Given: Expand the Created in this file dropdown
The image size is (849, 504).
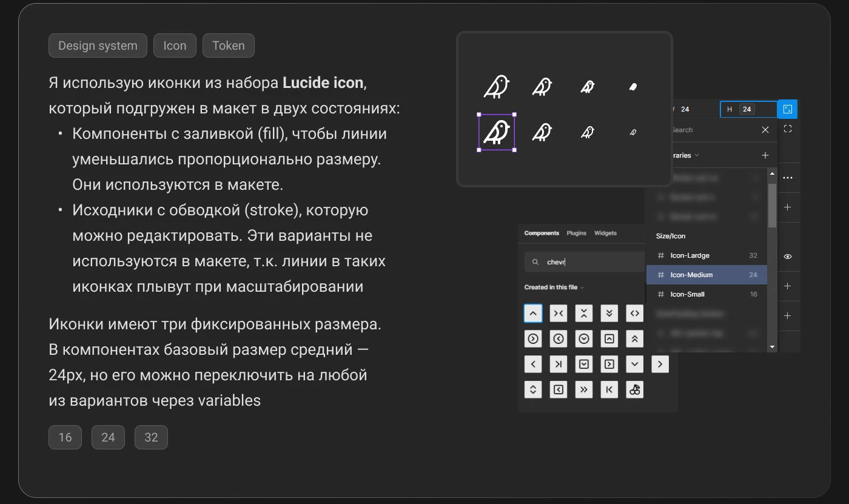Looking at the screenshot, I should click(551, 287).
